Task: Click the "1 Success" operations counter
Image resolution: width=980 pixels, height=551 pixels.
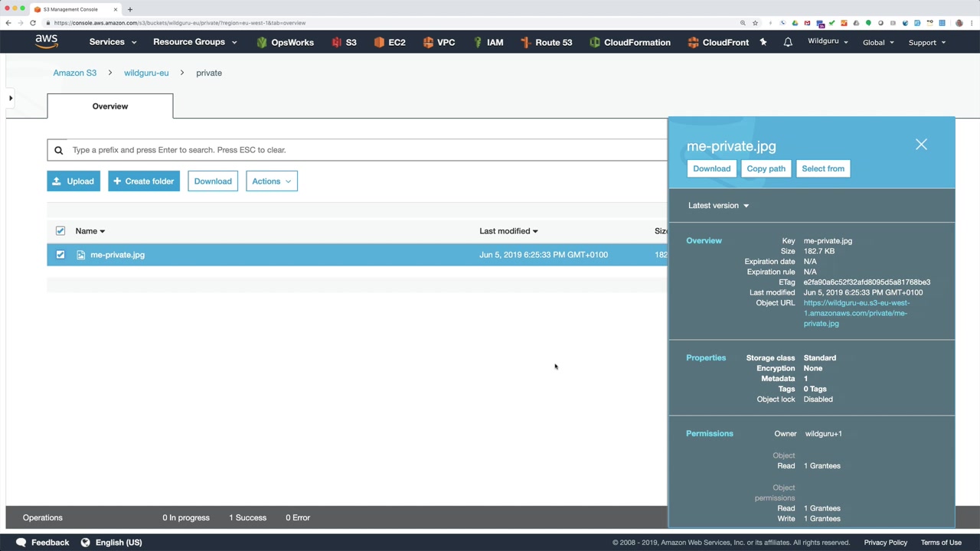Action: [x=247, y=517]
